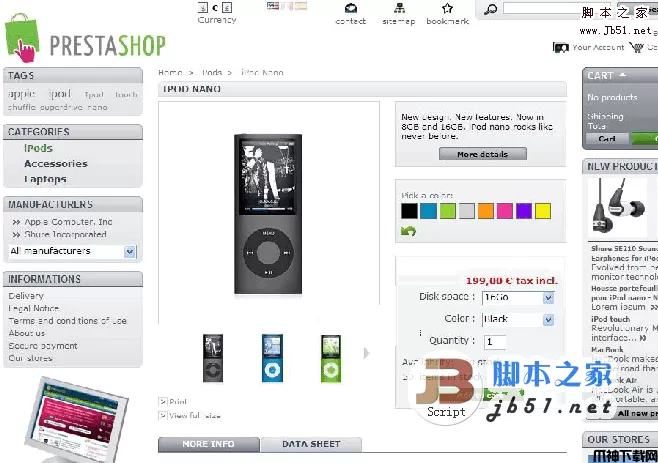Open the Our stores link

pyautogui.click(x=30, y=358)
